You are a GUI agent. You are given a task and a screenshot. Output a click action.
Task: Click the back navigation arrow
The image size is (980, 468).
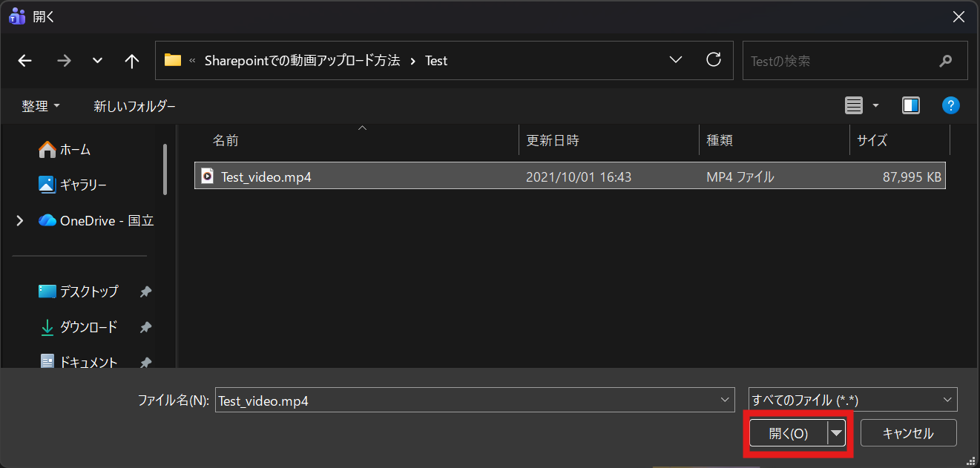tap(25, 61)
